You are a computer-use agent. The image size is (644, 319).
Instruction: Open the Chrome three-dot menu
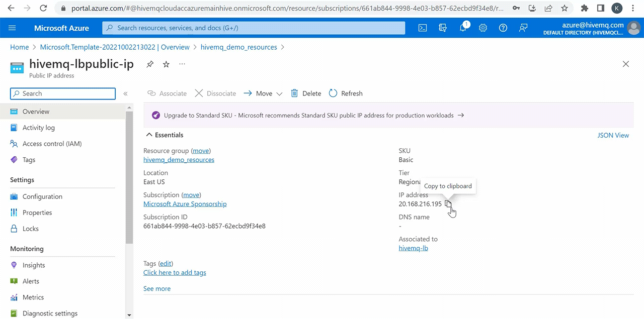[634, 8]
